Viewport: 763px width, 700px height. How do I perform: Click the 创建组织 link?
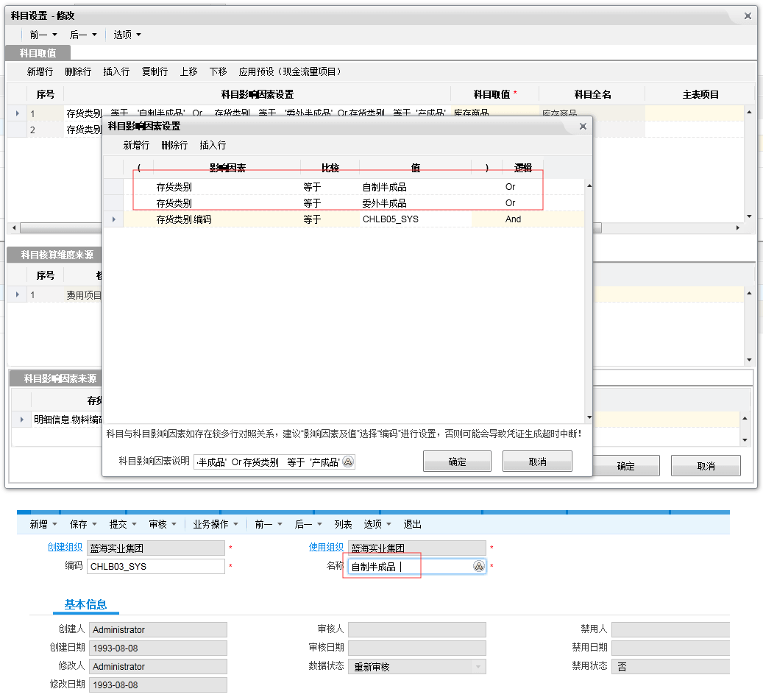pos(65,548)
